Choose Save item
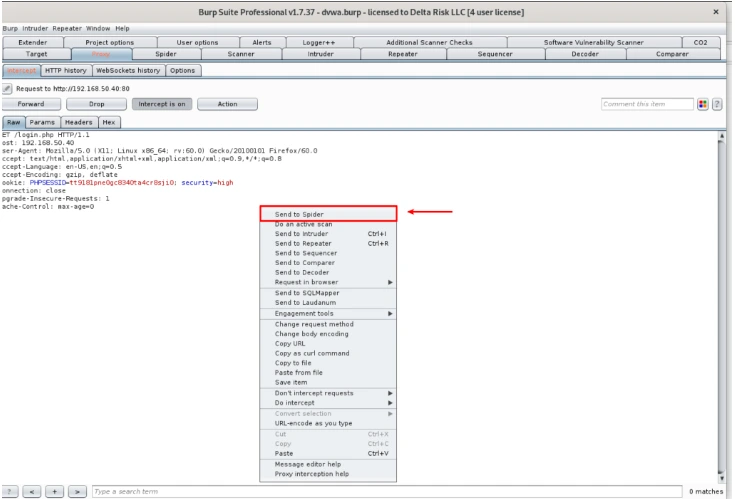Image resolution: width=735 pixels, height=499 pixels. coord(328,382)
